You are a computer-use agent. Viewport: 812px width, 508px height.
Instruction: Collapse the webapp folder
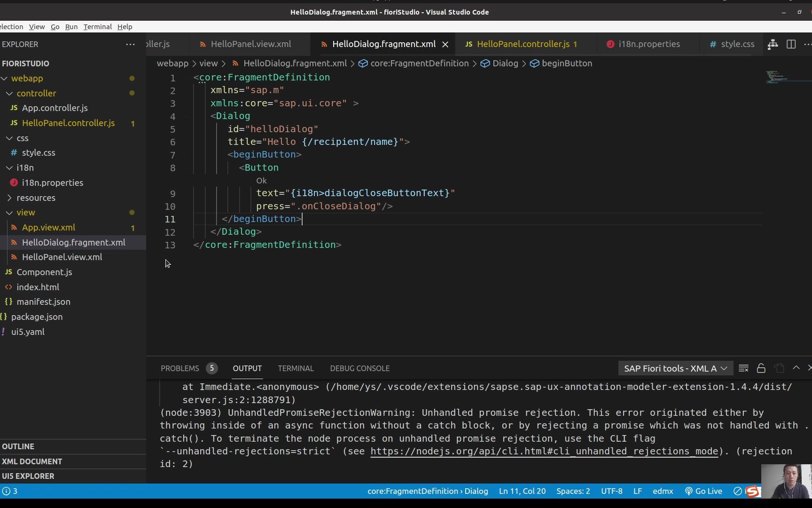pos(5,79)
